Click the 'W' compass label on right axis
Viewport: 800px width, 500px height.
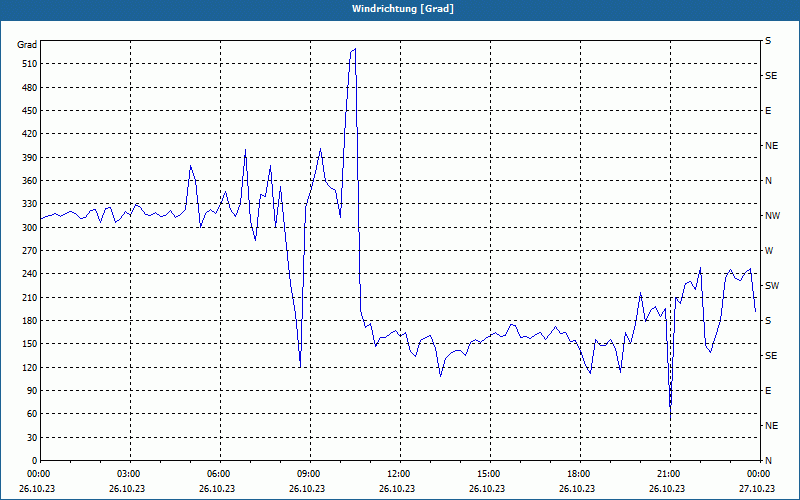coord(769,251)
